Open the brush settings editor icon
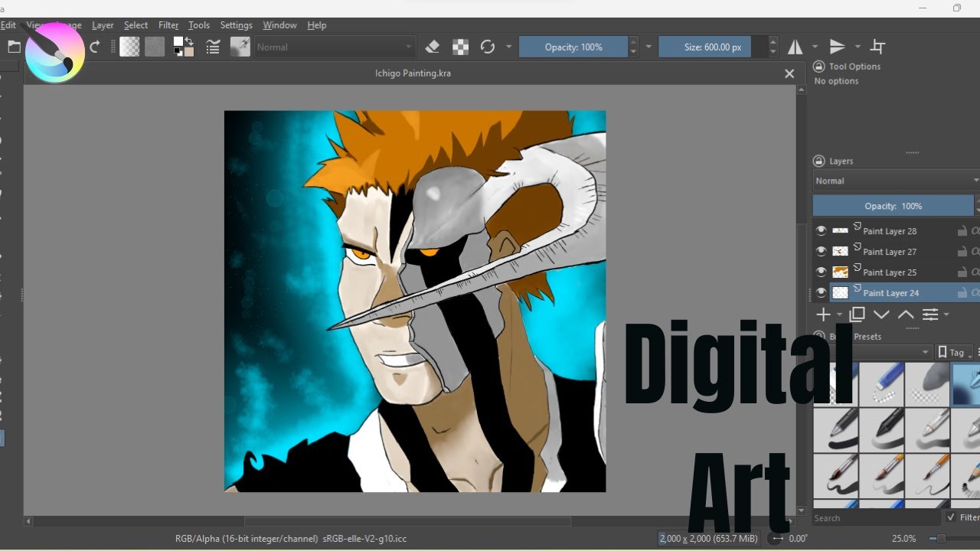This screenshot has width=980, height=551. 213,47
